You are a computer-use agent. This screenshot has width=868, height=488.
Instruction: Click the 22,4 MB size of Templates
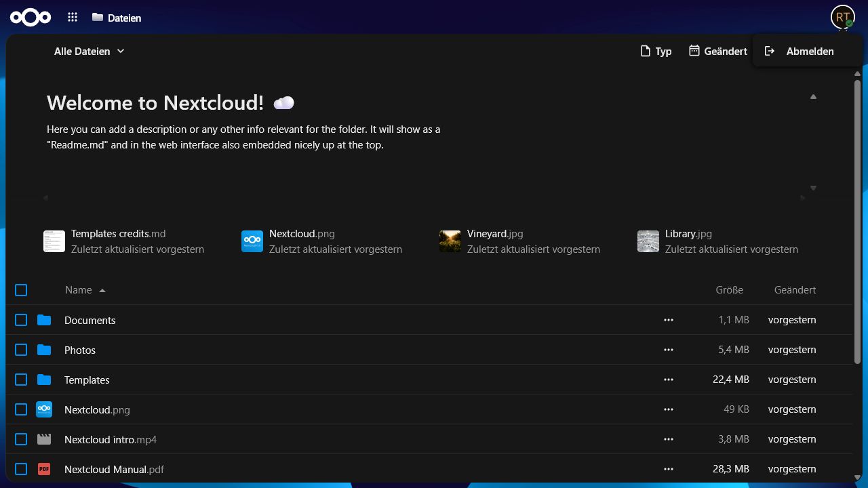tap(731, 380)
